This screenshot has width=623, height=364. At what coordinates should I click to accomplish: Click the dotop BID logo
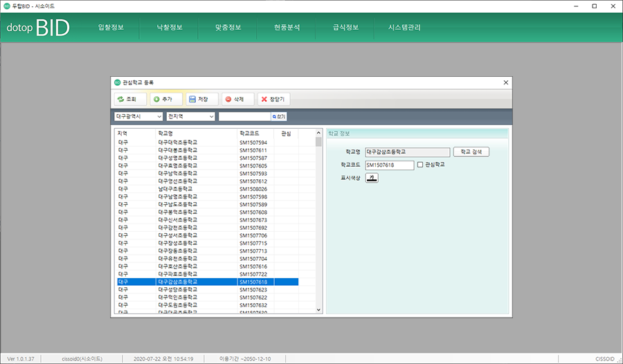click(39, 28)
